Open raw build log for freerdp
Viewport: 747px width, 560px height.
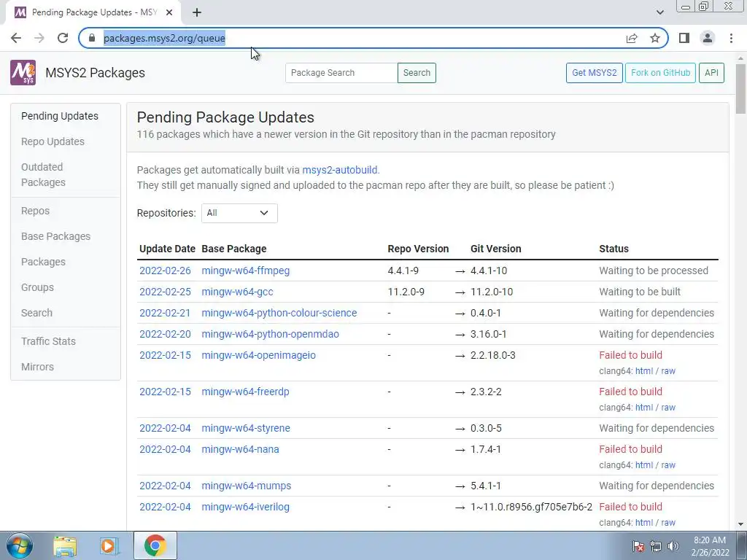668,408
